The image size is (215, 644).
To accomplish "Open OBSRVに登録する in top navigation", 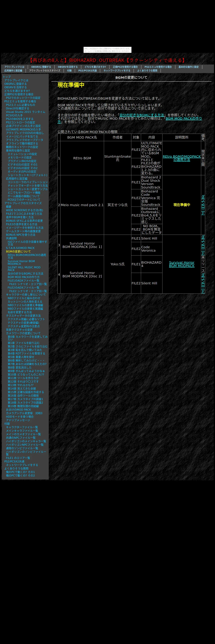I will [41, 67].
